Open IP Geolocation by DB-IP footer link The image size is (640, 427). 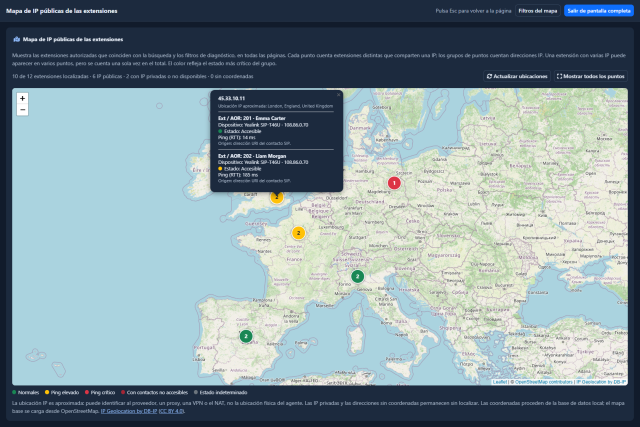[x=129, y=411]
